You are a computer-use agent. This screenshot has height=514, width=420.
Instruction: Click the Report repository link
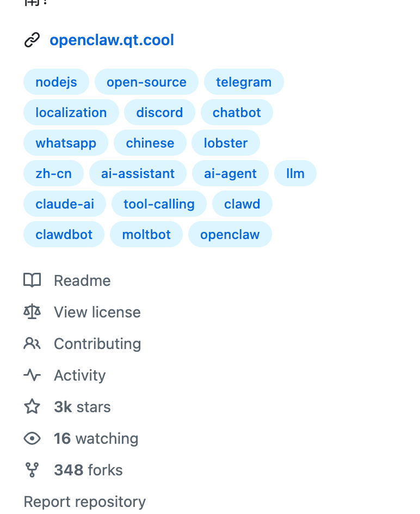point(85,501)
